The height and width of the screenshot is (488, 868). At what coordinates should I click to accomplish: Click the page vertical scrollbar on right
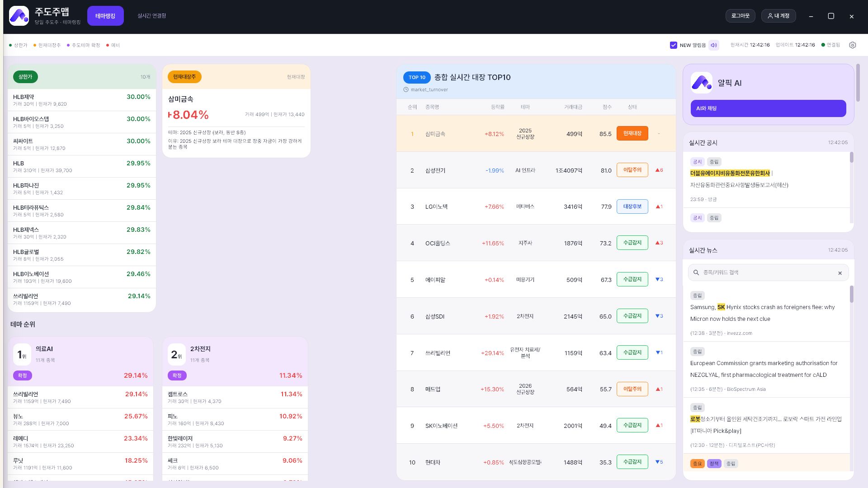click(x=858, y=83)
